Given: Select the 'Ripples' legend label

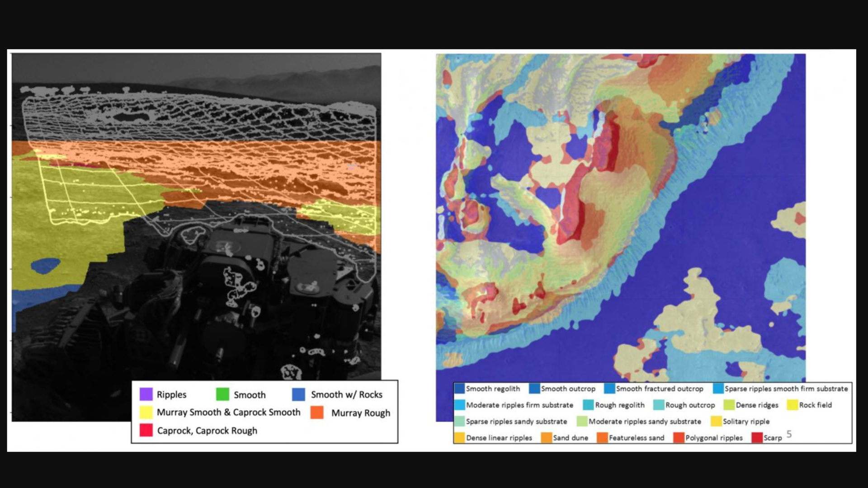Looking at the screenshot, I should pyautogui.click(x=171, y=394).
